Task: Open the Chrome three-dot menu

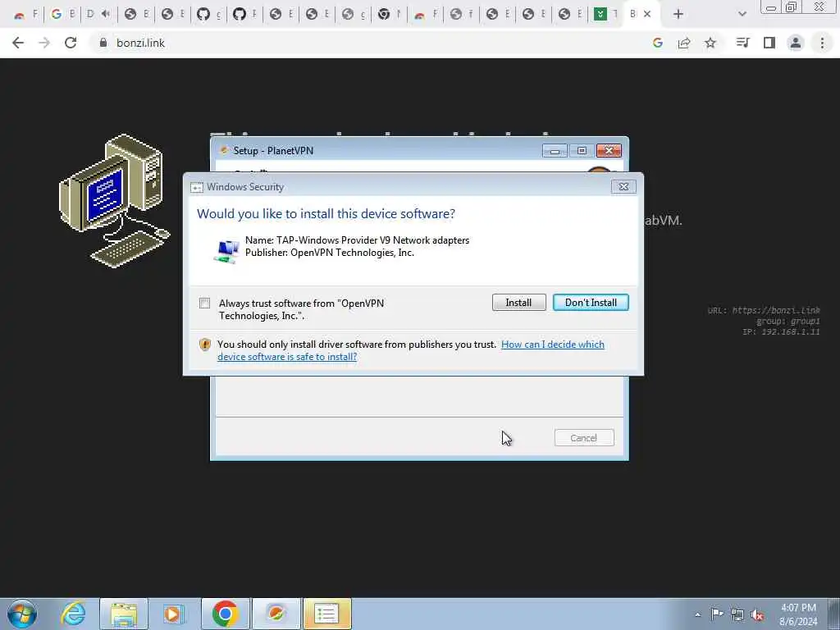Action: (x=822, y=43)
